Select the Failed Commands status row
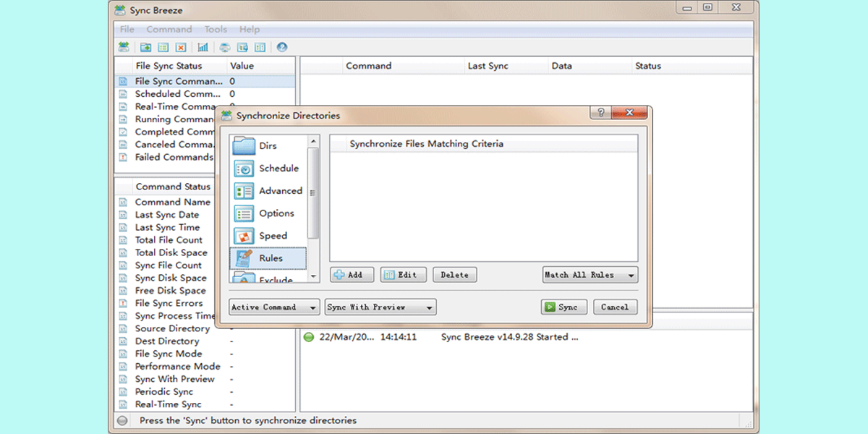 pyautogui.click(x=174, y=157)
